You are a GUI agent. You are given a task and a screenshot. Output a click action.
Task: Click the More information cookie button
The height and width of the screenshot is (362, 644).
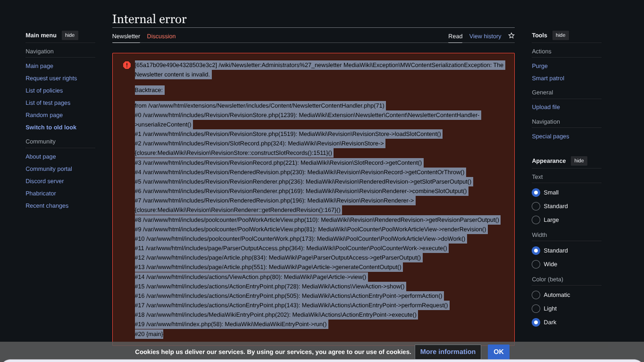(x=448, y=352)
